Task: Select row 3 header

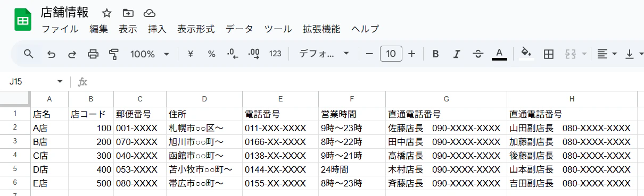Action: (x=15, y=141)
